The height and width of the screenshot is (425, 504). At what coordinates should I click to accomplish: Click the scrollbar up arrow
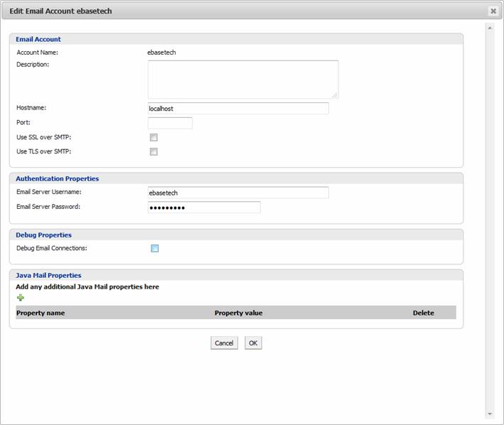(489, 28)
